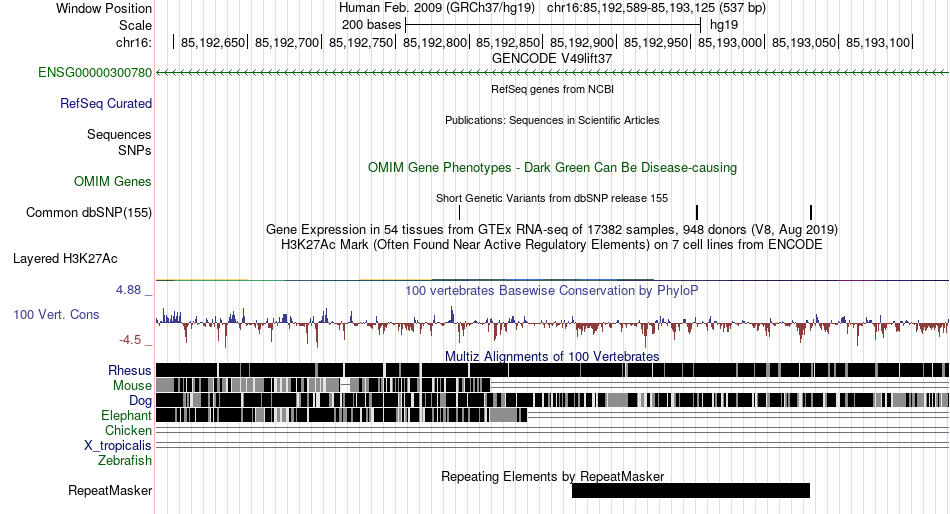Click the Sequences SNPs track label

pos(119,142)
